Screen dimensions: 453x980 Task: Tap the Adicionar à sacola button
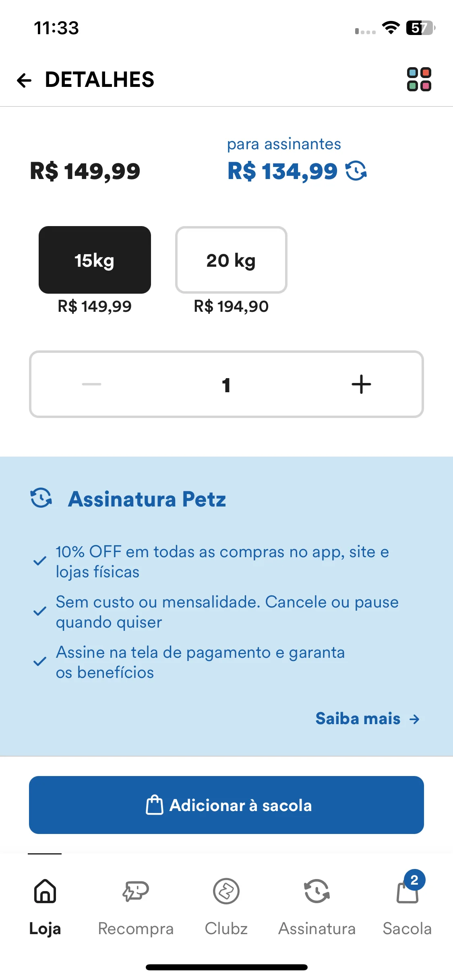tap(226, 805)
